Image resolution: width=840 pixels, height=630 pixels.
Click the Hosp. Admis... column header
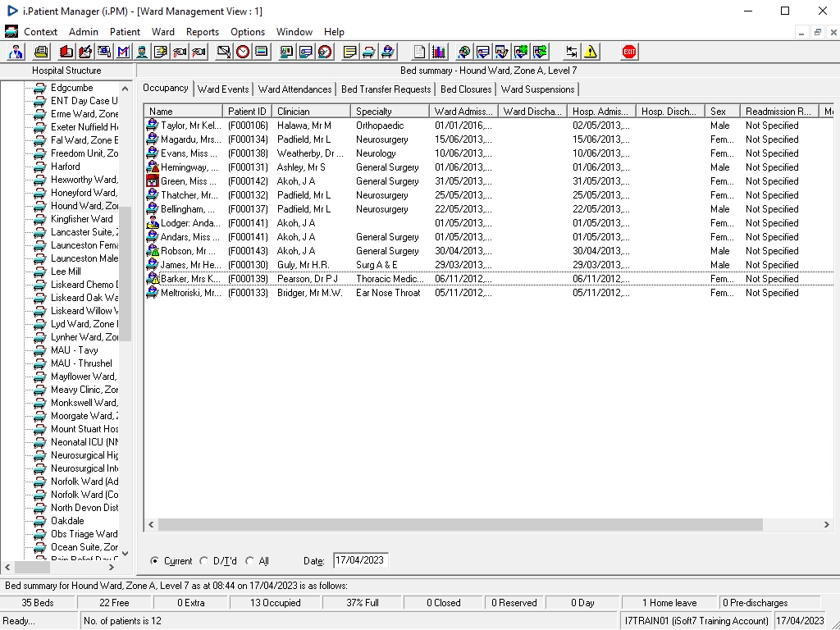(601, 112)
